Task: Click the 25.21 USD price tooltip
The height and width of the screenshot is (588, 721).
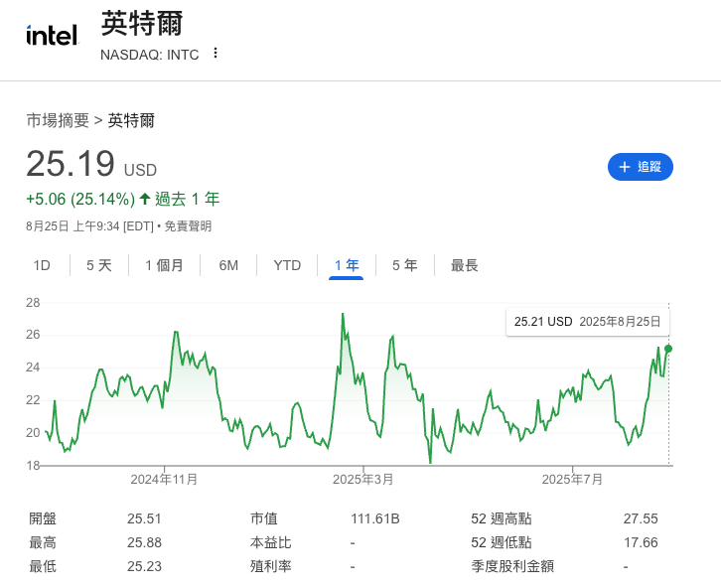Action: (x=588, y=322)
